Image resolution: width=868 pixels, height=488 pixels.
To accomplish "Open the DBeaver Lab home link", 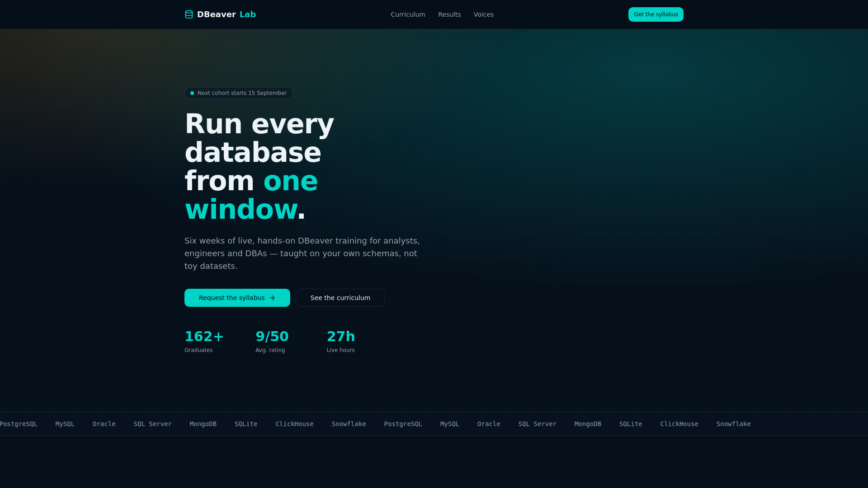I will coord(220,14).
